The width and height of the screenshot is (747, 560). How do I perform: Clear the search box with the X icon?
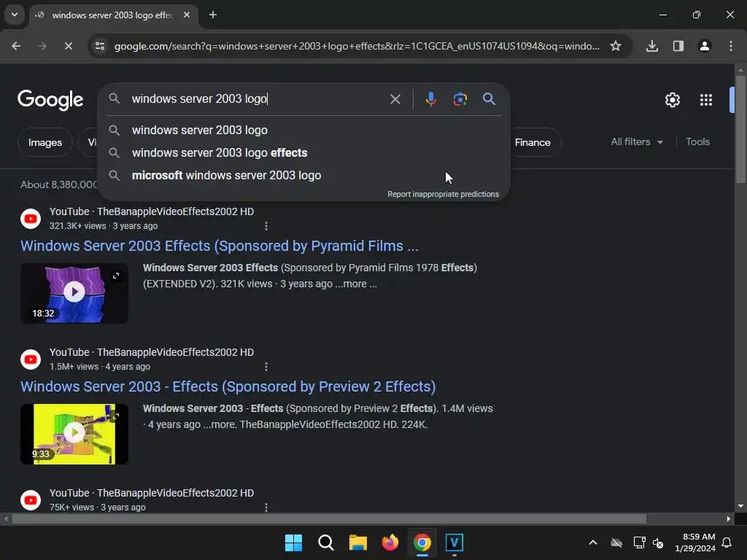395,99
